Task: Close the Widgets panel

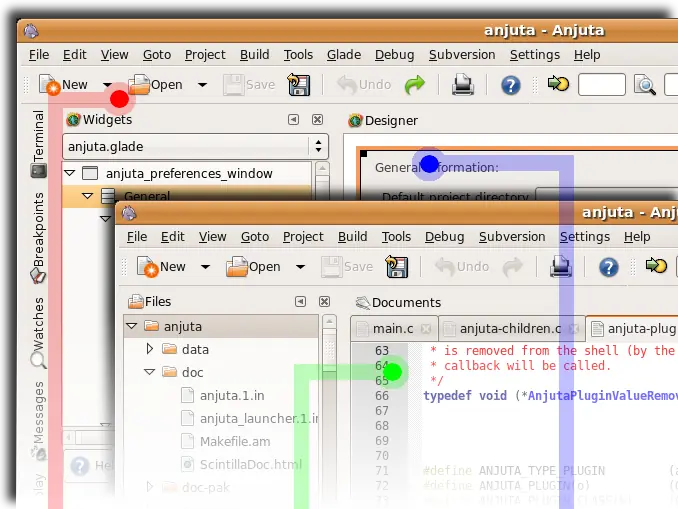Action: (317, 119)
